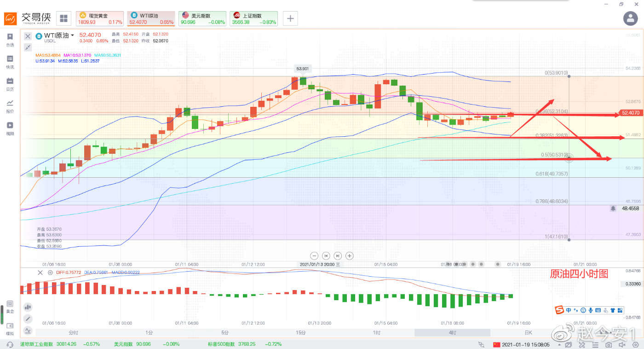Screen dimensions: 644x349
Task: Click the price alert bell at 48.4558
Action: [x=613, y=209]
